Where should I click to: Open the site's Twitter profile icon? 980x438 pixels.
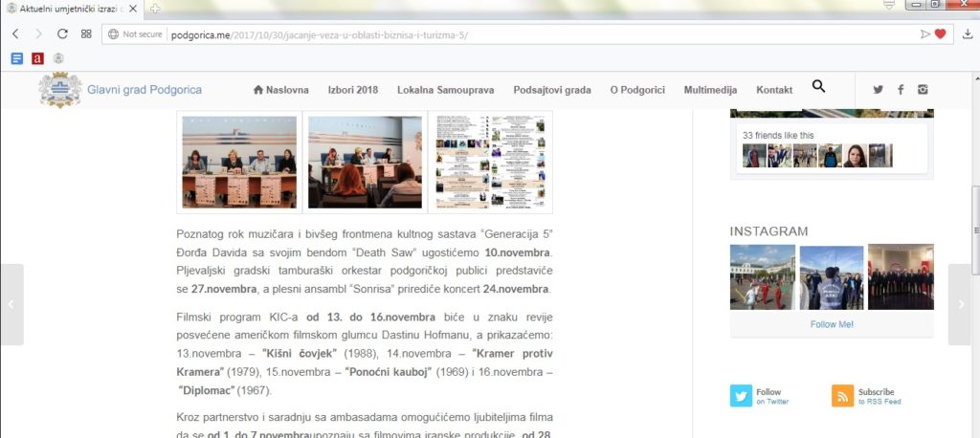tap(879, 89)
